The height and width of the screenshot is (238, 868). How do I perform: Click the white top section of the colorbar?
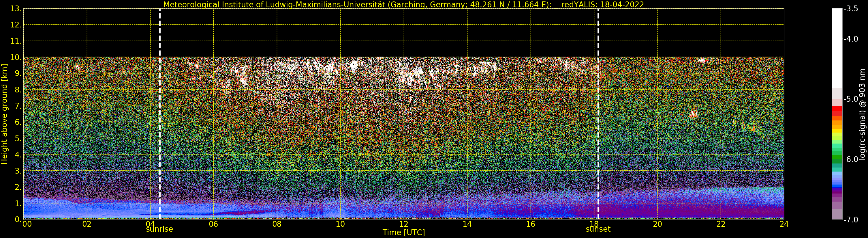tap(837, 48)
